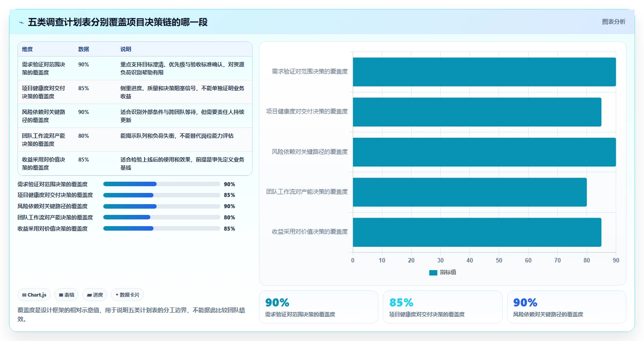The width and height of the screenshot is (644, 341).
Task: Click the 80% value in table
Action: (83, 136)
